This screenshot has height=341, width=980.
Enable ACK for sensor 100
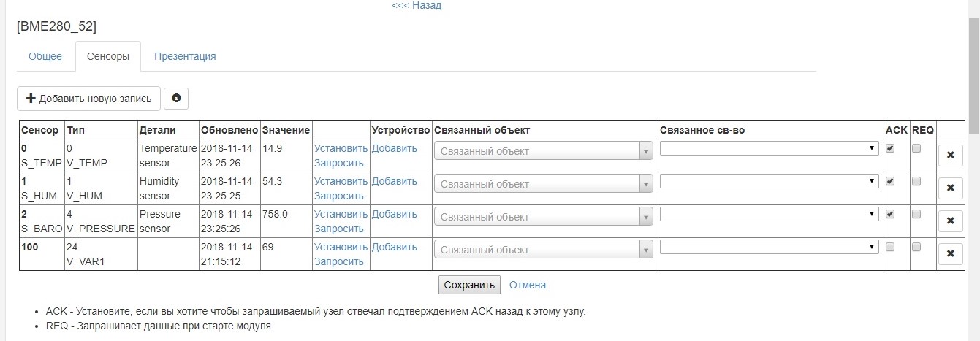click(x=889, y=247)
